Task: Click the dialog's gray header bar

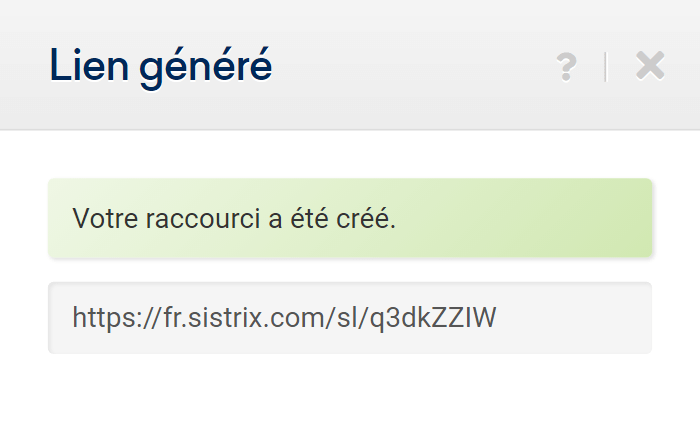Action: (350, 65)
